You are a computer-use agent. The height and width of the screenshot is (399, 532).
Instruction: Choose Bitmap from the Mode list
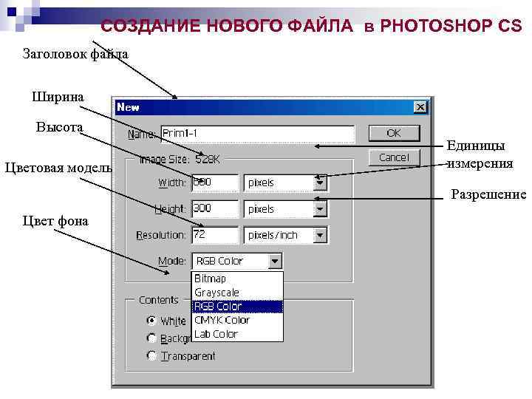237,279
